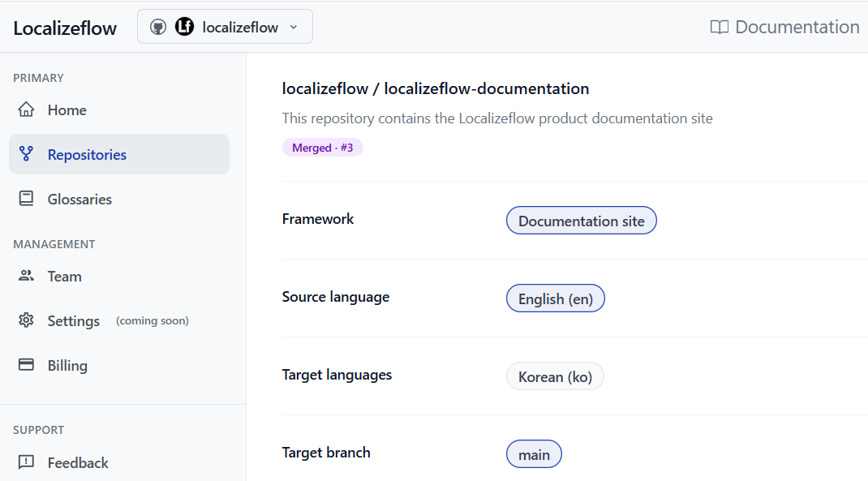The width and height of the screenshot is (868, 481).
Task: Click the main target branch pill
Action: (x=533, y=453)
